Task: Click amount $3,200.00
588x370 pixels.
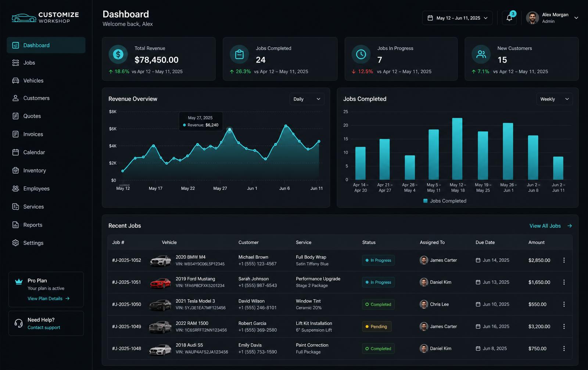Action: [539, 326]
